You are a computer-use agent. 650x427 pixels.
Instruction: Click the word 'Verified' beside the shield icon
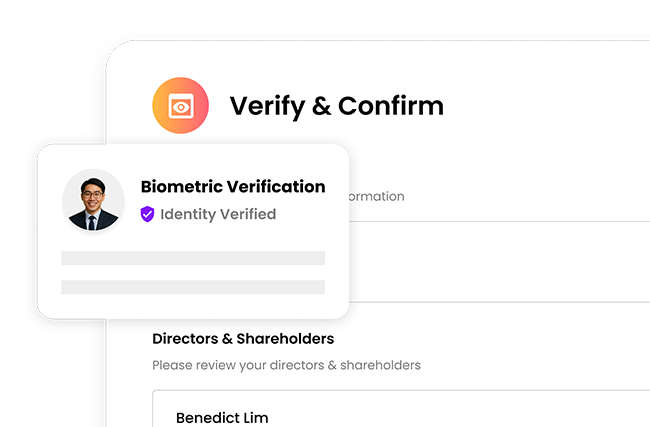[x=248, y=214]
